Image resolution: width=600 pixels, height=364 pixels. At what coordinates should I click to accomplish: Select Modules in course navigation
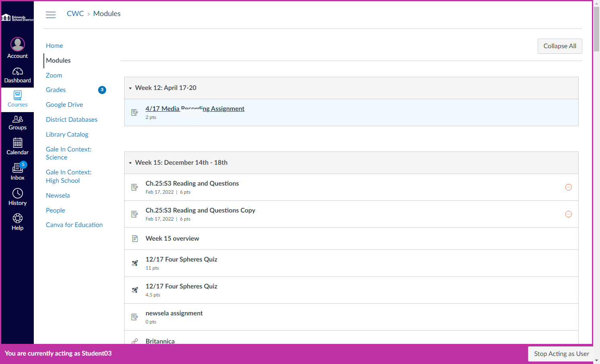pos(58,61)
